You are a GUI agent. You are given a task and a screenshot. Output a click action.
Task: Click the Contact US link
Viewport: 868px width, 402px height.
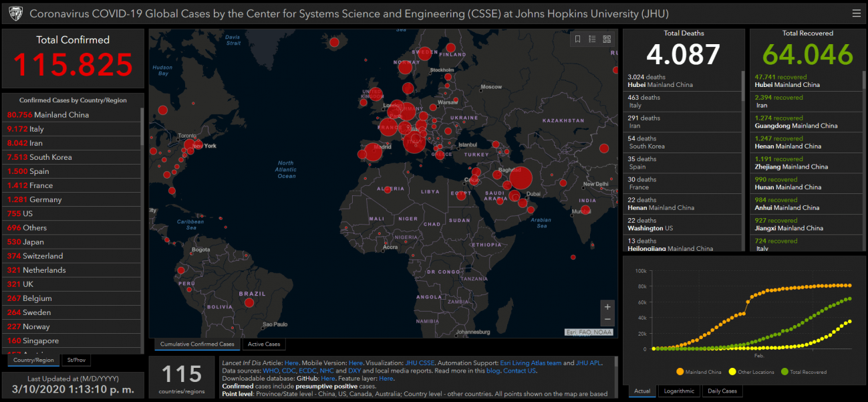(x=520, y=371)
